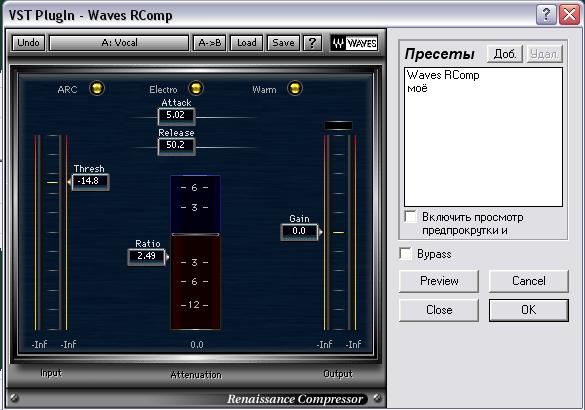Close the VST PlugIn window with X
The image size is (585, 410).
point(569,15)
